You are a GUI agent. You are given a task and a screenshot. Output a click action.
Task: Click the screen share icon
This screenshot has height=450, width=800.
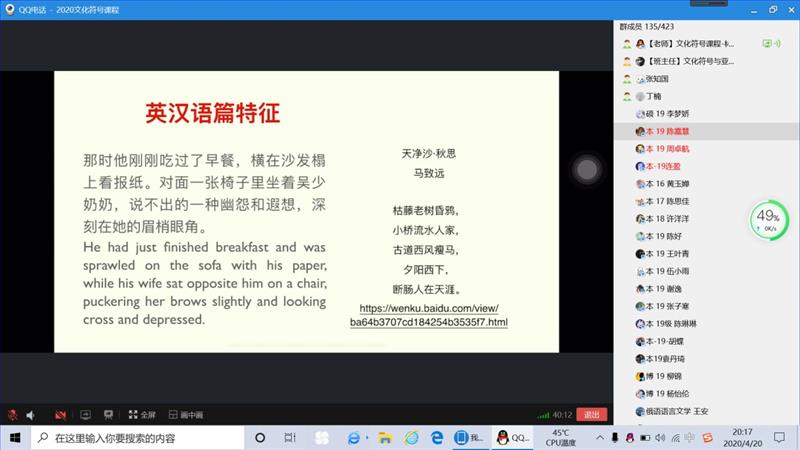pyautogui.click(x=85, y=414)
